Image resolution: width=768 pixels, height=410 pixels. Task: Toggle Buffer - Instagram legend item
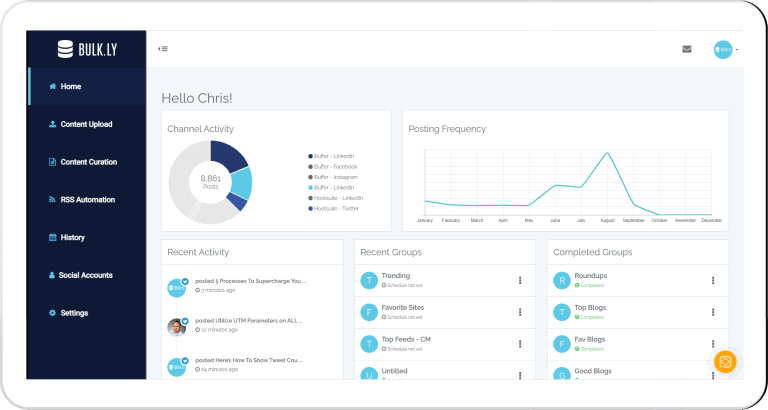(335, 177)
